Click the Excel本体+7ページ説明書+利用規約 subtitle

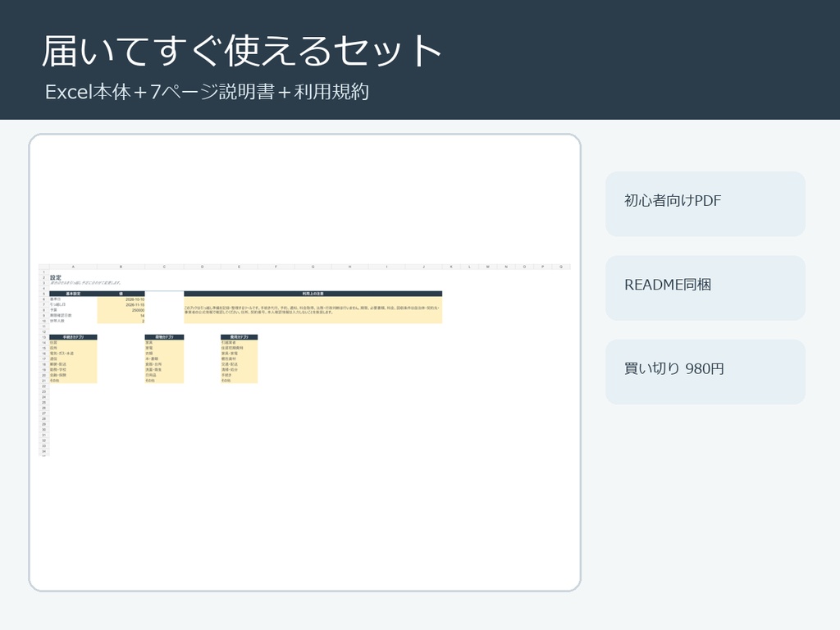coord(208,92)
